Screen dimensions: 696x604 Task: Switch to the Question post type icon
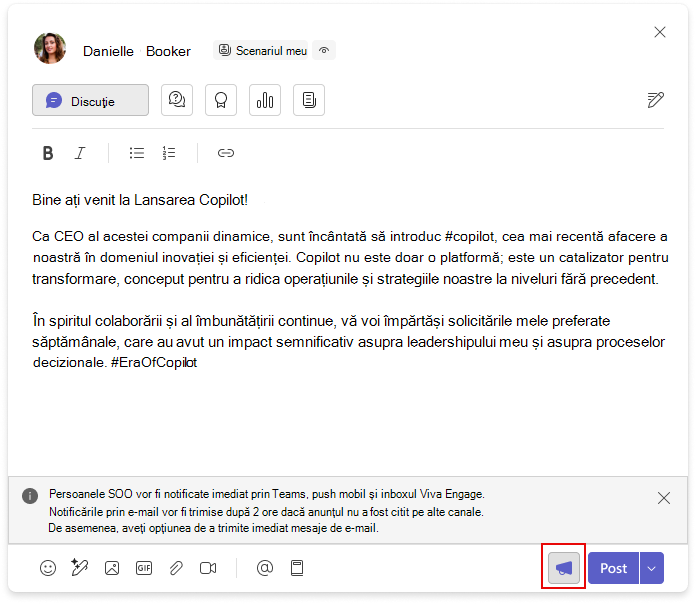tap(177, 100)
